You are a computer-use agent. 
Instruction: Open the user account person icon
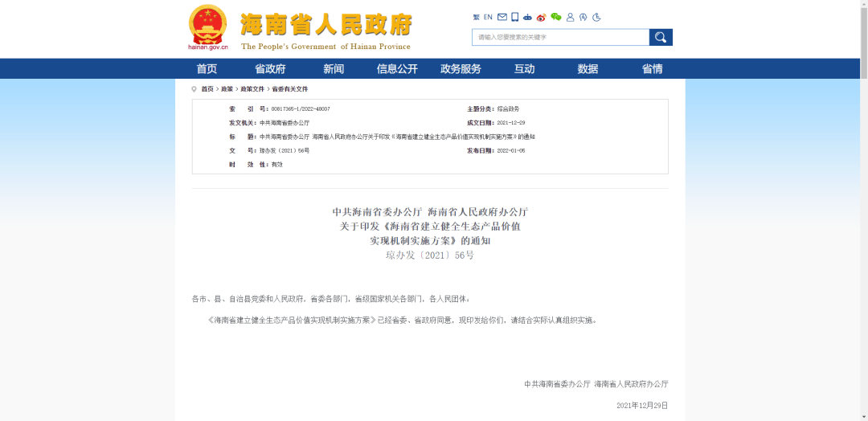point(570,17)
